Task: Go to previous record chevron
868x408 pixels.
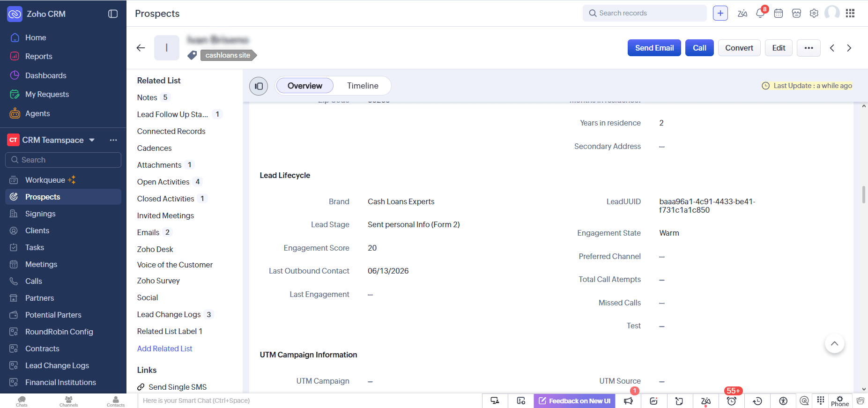Action: click(832, 48)
